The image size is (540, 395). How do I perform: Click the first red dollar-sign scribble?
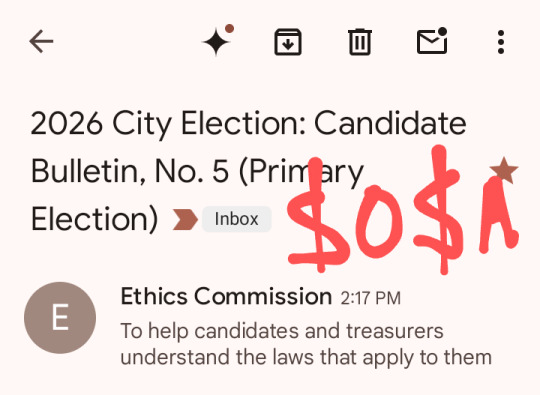[x=318, y=215]
